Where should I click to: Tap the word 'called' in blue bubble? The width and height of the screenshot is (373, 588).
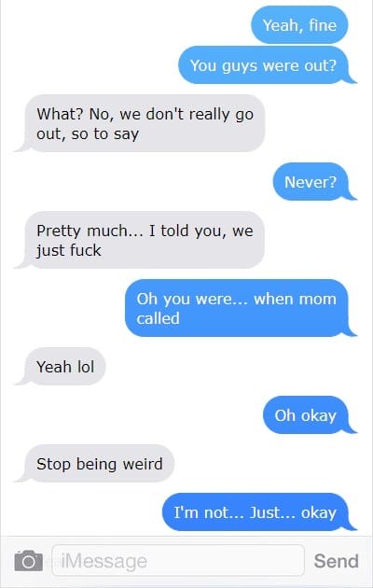pos(158,318)
